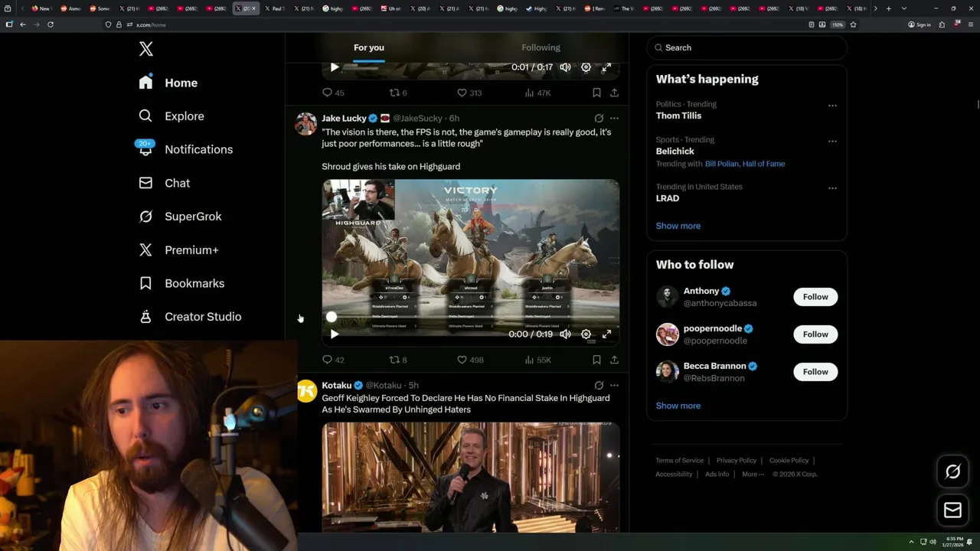Screen dimensions: 980x551
Task: Share the Jake Lucky post
Action: (x=614, y=360)
